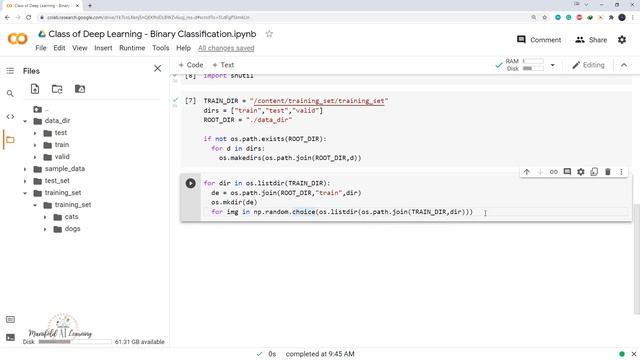Image resolution: width=640 pixels, height=360 pixels.
Task: Open the code snippets sidebar icon
Action: click(10, 117)
